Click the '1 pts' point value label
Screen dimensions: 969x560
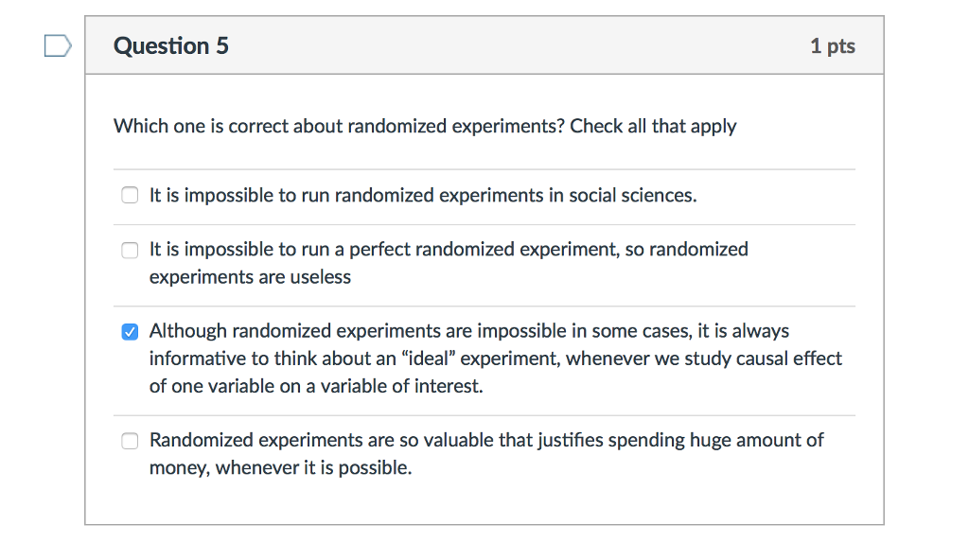pyautogui.click(x=833, y=44)
